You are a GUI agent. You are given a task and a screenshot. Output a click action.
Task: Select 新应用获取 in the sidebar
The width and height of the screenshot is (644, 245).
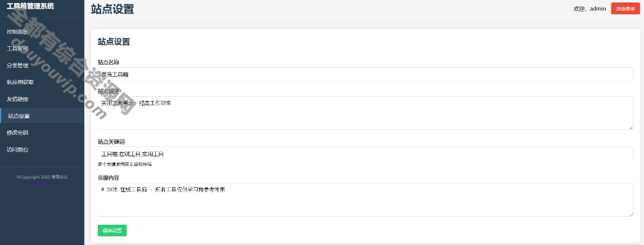click(x=42, y=82)
